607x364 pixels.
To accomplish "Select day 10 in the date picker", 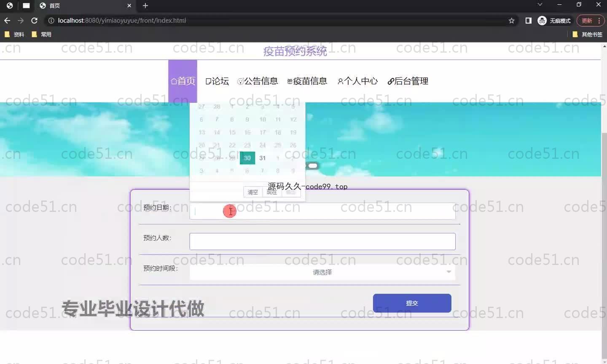I will click(263, 120).
